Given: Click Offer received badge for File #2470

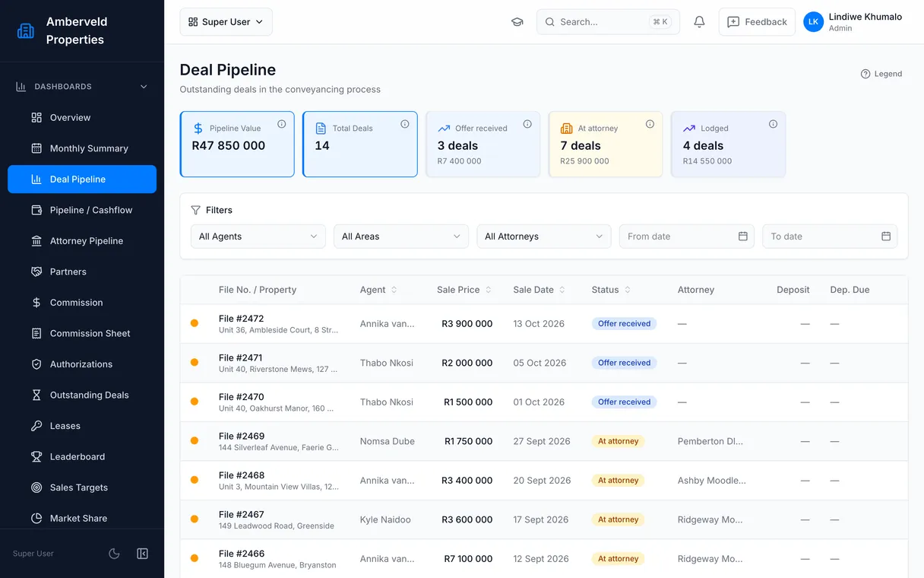Looking at the screenshot, I should click(624, 402).
